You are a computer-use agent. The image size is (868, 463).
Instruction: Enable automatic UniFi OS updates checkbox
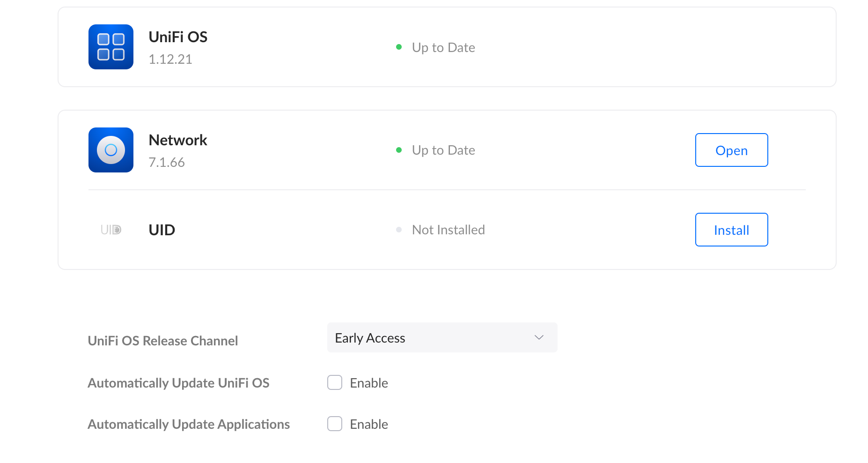click(x=335, y=382)
